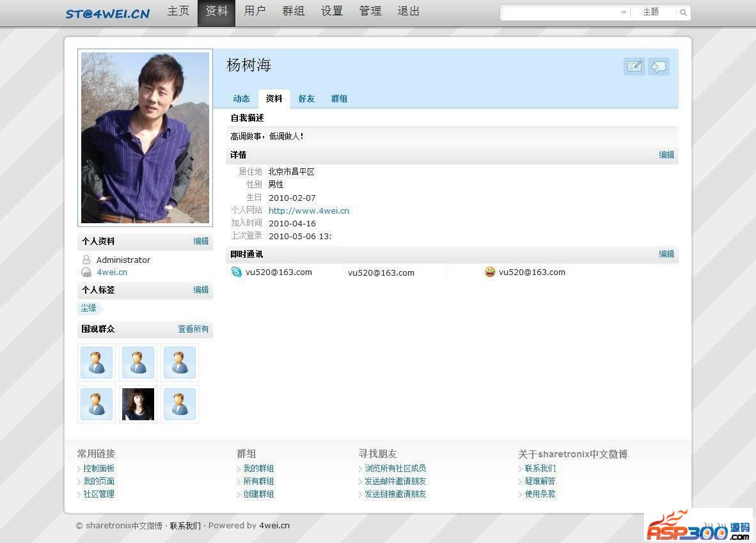
Task: Open the 主页 menu item
Action: [x=178, y=11]
